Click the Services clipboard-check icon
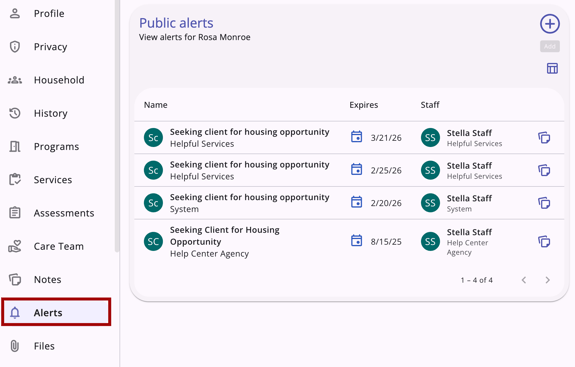The width and height of the screenshot is (575, 367). coord(15,179)
